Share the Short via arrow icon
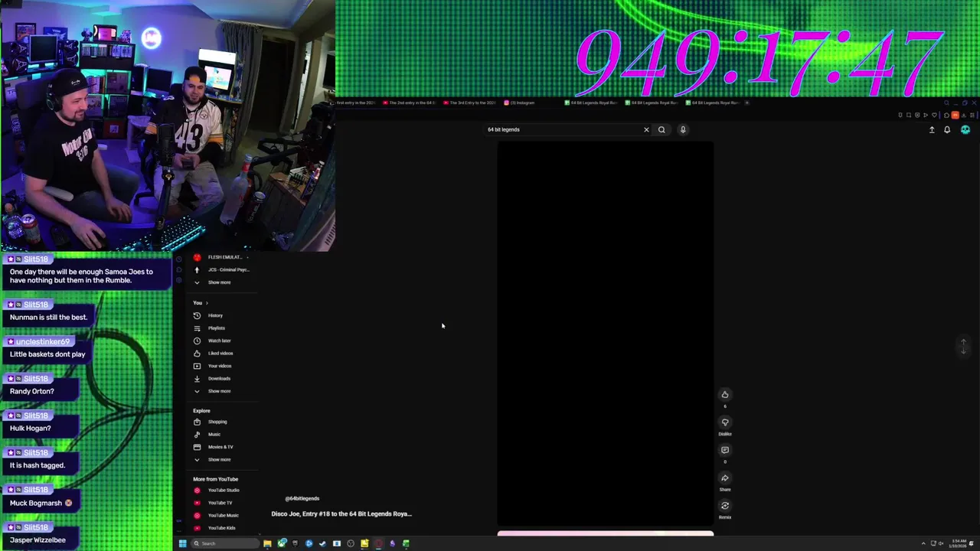Screen dimensions: 980x551 click(x=725, y=478)
